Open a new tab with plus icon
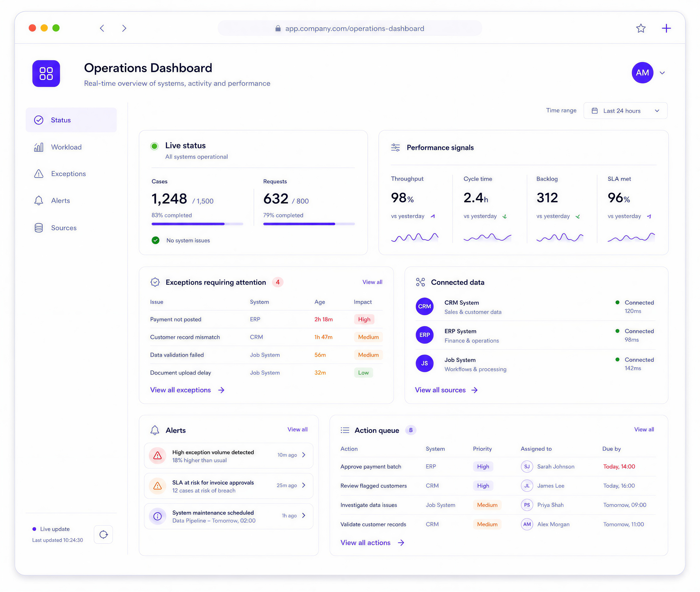The image size is (700, 592). 666,28
